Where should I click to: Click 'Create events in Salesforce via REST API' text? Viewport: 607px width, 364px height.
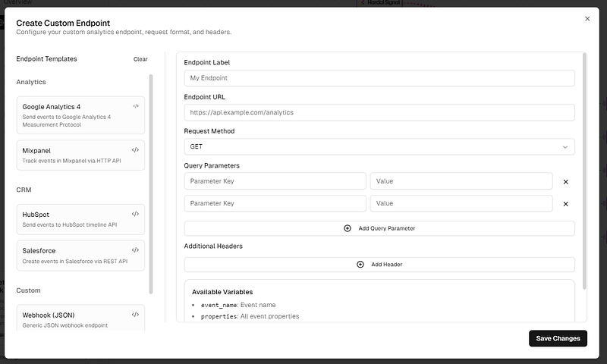pyautogui.click(x=74, y=262)
